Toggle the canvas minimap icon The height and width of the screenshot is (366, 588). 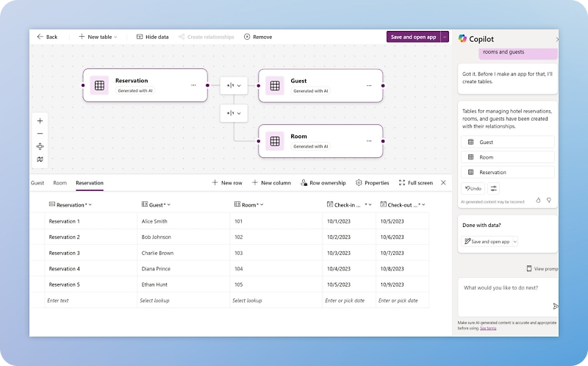pyautogui.click(x=40, y=159)
